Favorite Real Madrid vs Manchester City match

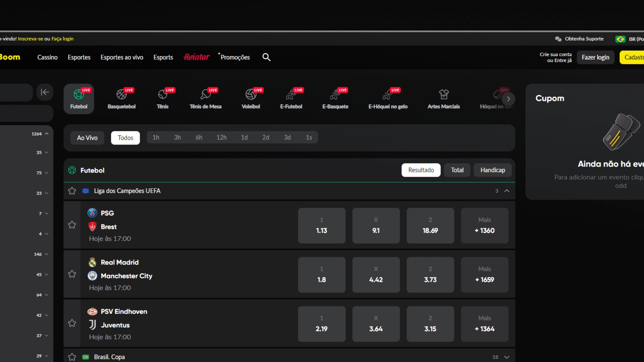[x=72, y=274]
